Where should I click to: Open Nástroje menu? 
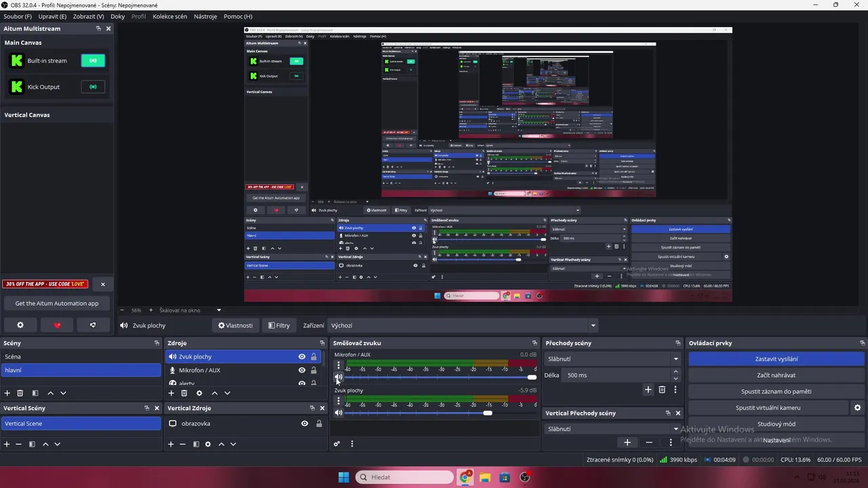[205, 16]
